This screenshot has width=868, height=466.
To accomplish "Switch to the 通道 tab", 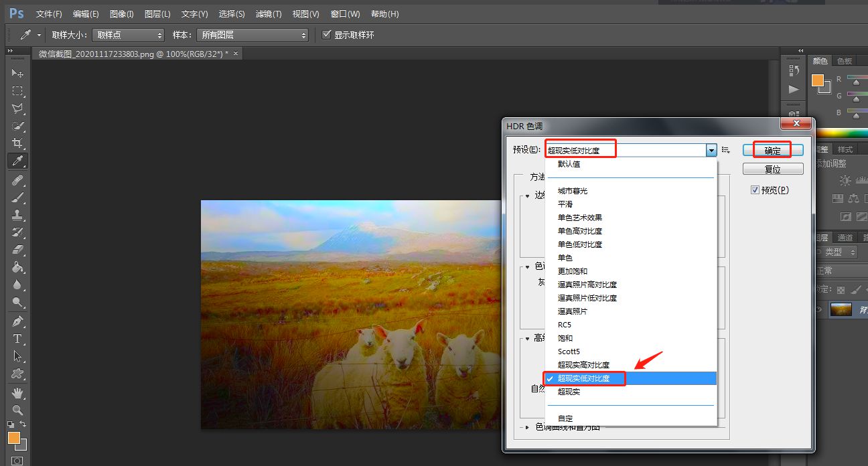I will tap(845, 237).
